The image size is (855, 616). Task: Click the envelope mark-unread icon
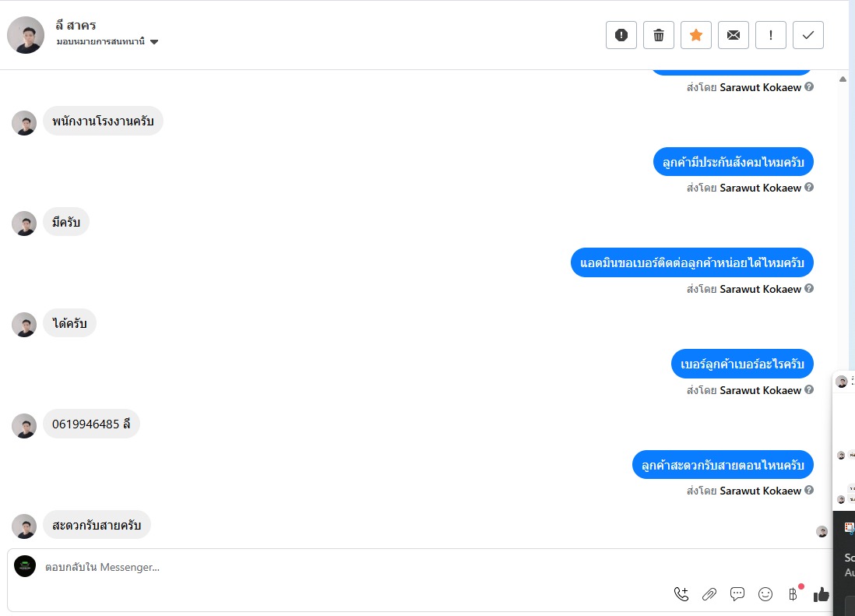[x=733, y=35]
